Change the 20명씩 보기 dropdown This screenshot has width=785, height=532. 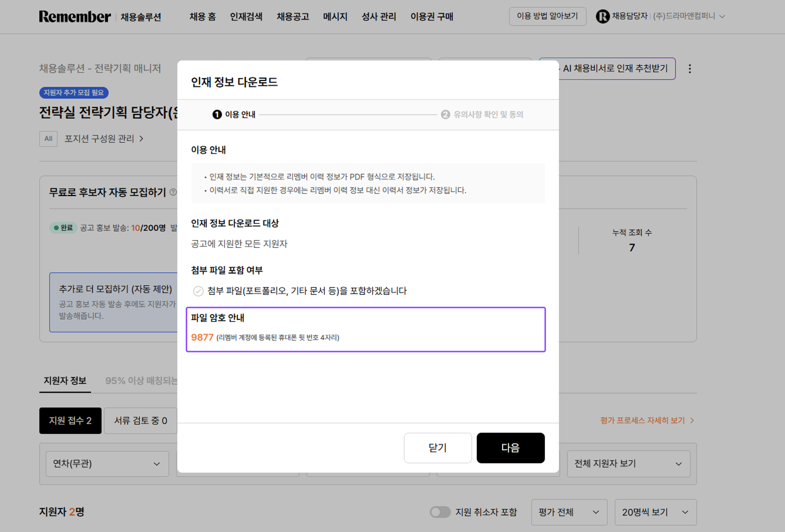point(655,512)
